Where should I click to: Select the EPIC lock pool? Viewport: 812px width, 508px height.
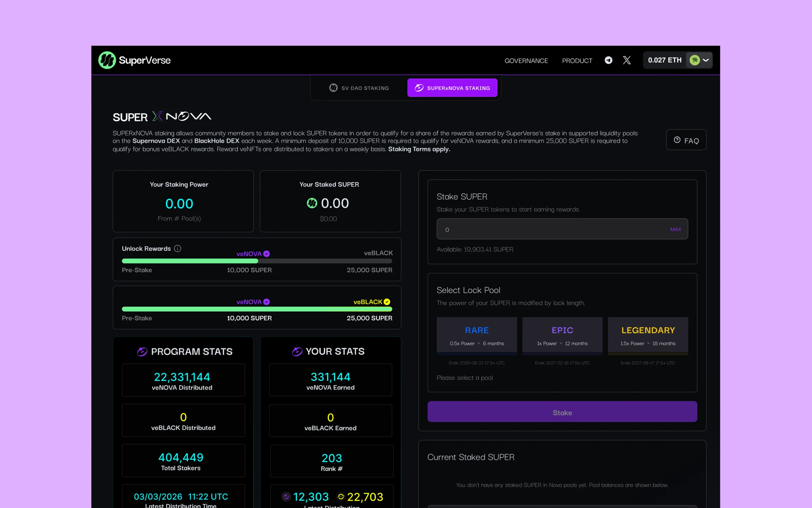pyautogui.click(x=562, y=336)
